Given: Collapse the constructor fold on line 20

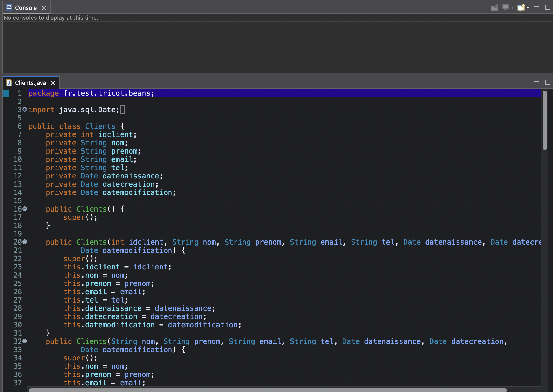Looking at the screenshot, I should tap(25, 242).
